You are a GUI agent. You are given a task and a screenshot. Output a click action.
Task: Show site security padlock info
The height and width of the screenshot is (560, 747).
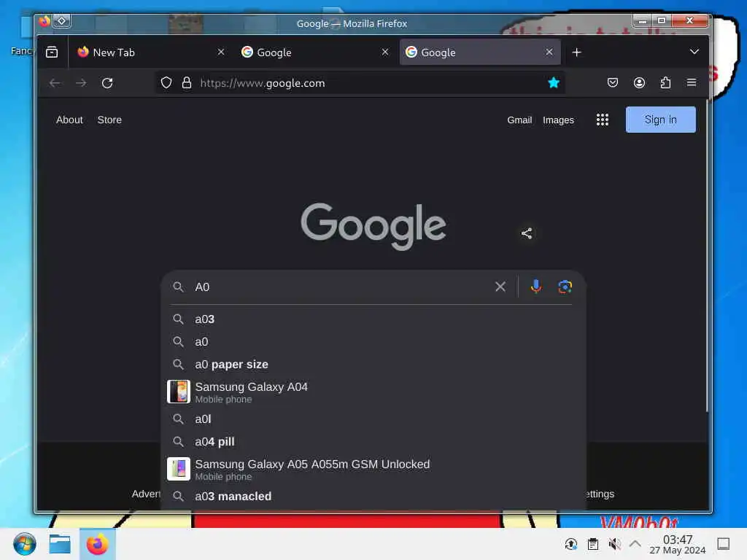pos(186,83)
